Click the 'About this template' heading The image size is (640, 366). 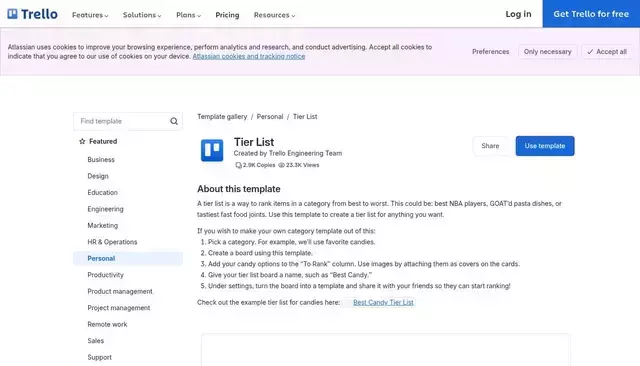pos(239,189)
